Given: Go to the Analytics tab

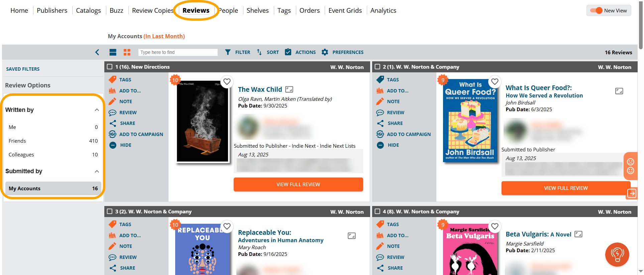Looking at the screenshot, I should pos(383,10).
